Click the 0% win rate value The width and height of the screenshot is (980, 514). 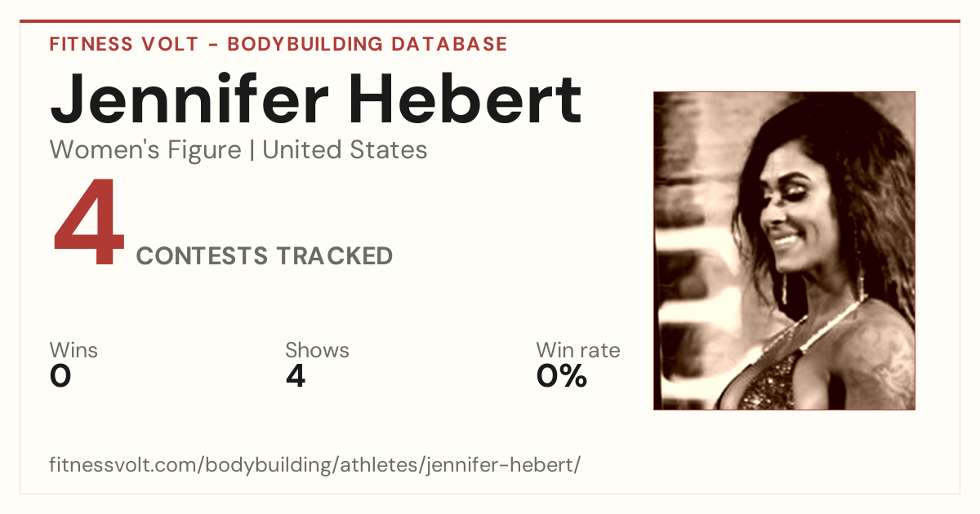[x=562, y=376]
